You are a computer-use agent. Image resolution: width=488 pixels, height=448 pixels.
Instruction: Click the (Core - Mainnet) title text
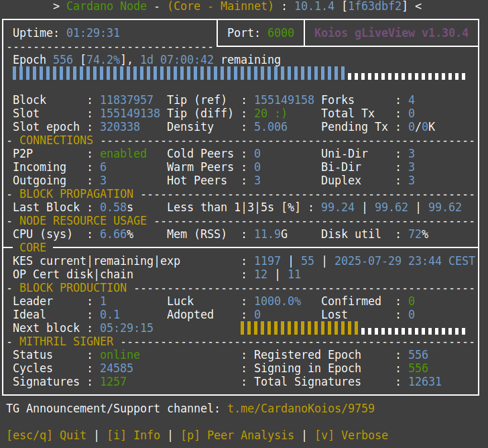[221, 6]
